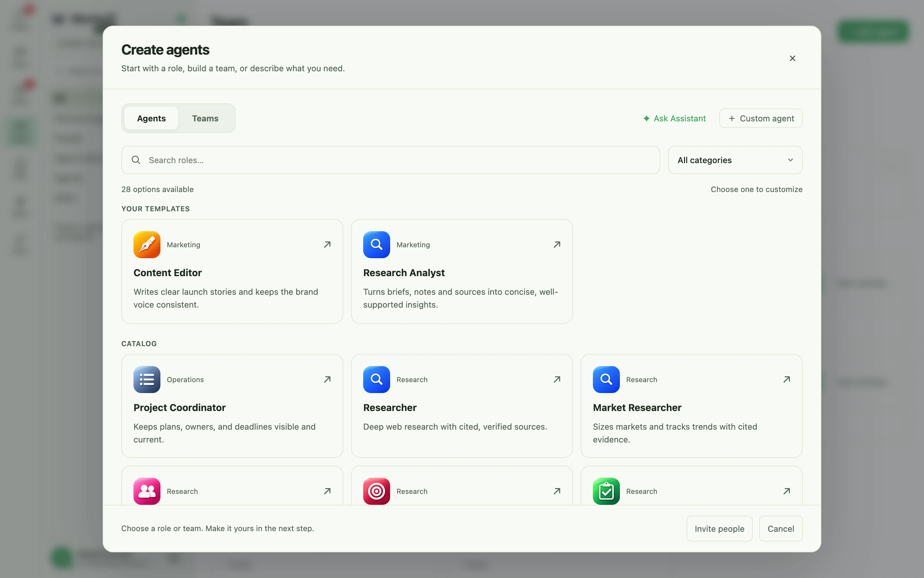Open arrow beside red target icon card
924x578 pixels.
[557, 491]
